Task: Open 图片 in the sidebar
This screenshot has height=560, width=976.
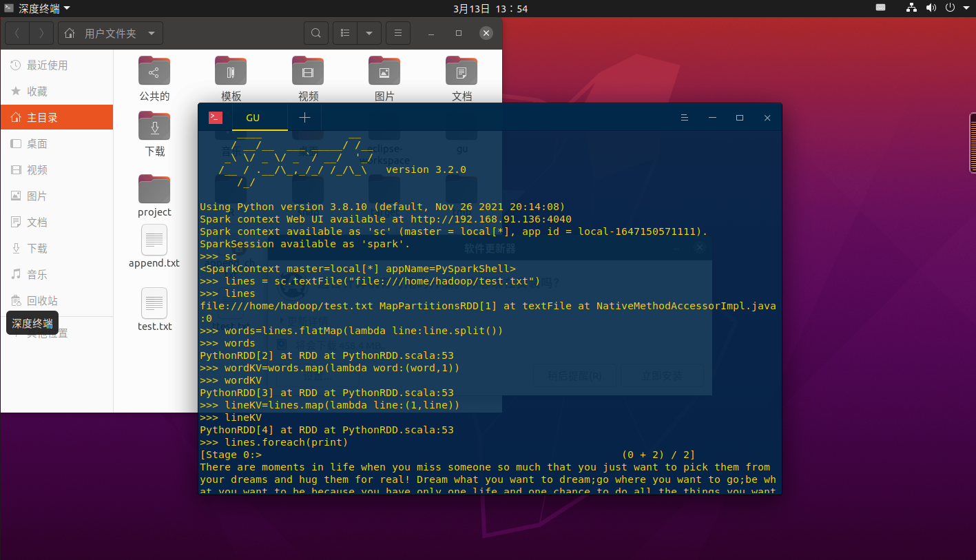Action: coord(56,196)
